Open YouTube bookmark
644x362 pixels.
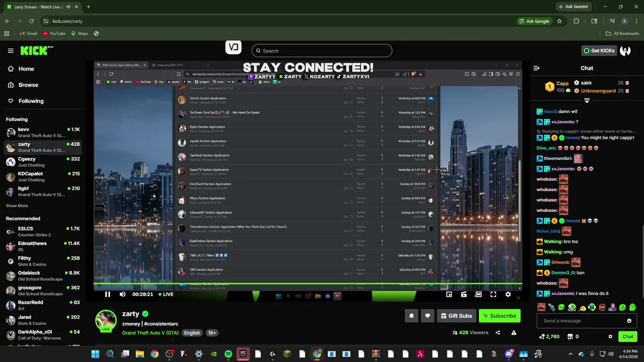click(x=54, y=34)
